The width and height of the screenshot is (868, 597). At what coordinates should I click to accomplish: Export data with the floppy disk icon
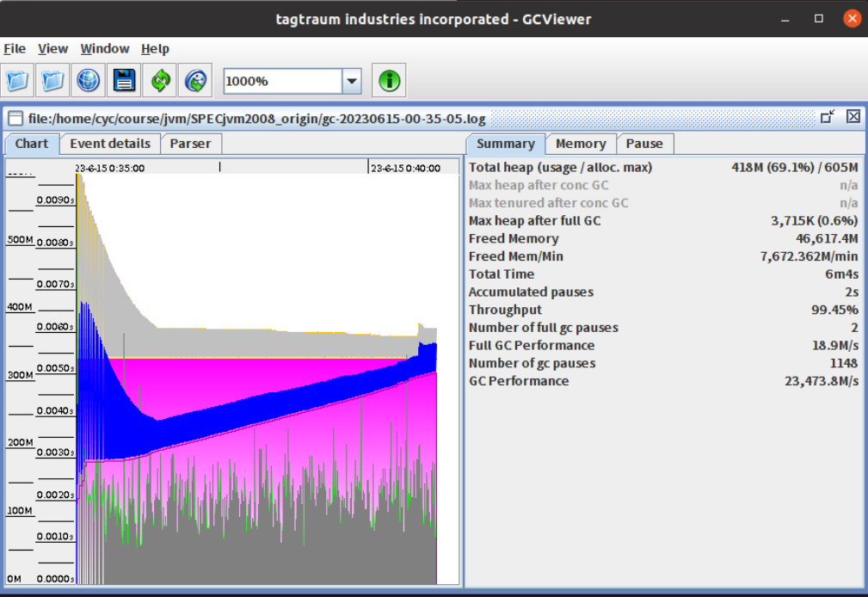pos(124,81)
